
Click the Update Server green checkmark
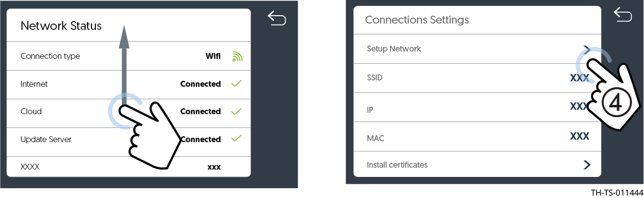pyautogui.click(x=236, y=139)
